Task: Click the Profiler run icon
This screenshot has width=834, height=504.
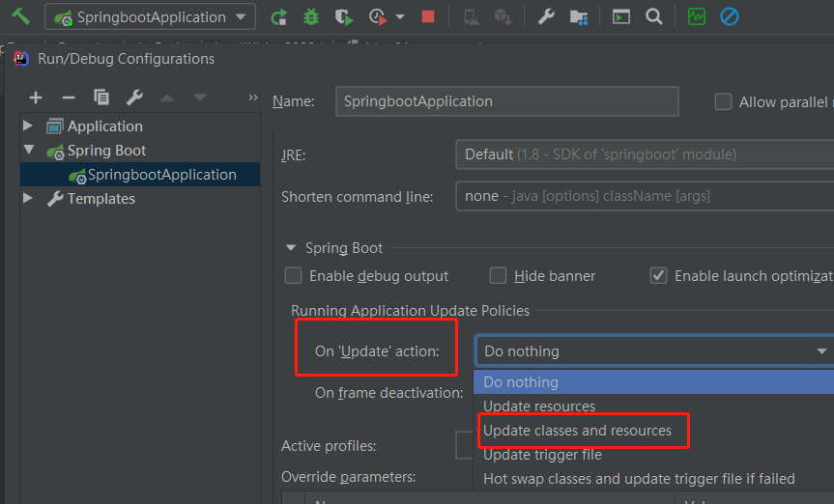Action: click(x=378, y=17)
